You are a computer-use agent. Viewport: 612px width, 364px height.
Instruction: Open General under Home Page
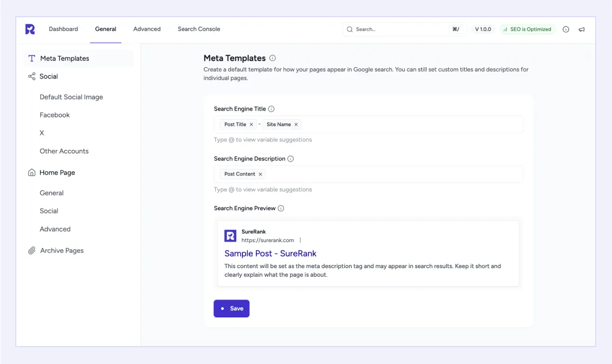pyautogui.click(x=51, y=193)
